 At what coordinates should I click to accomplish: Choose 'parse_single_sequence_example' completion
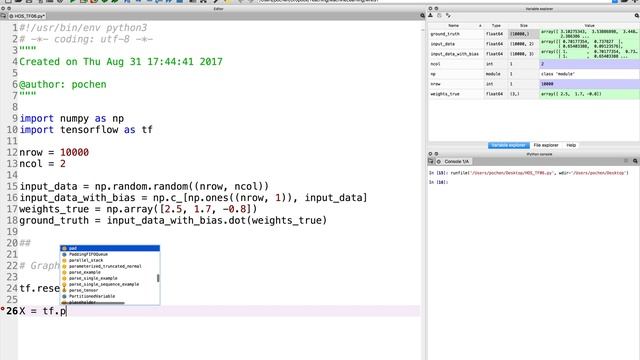click(x=109, y=284)
